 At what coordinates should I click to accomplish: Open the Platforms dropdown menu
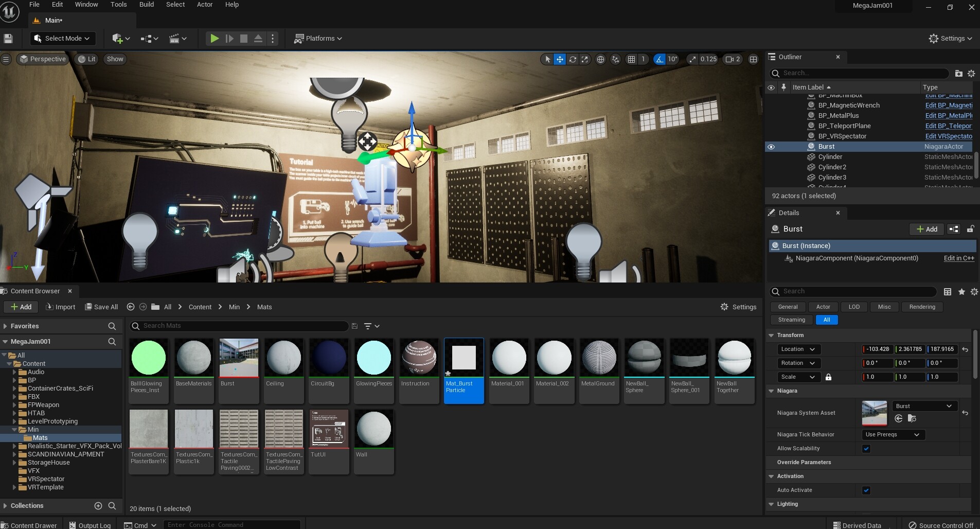tap(318, 39)
